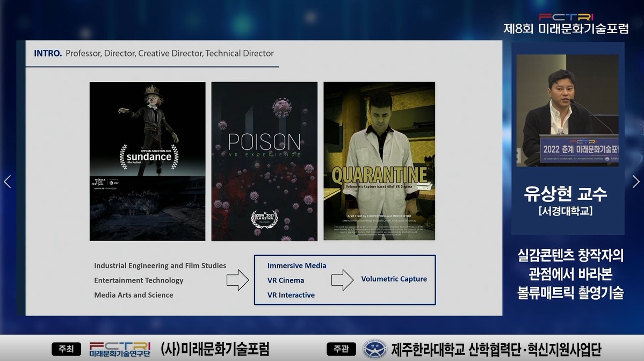Click the first arrow after Media Arts list

point(237,280)
